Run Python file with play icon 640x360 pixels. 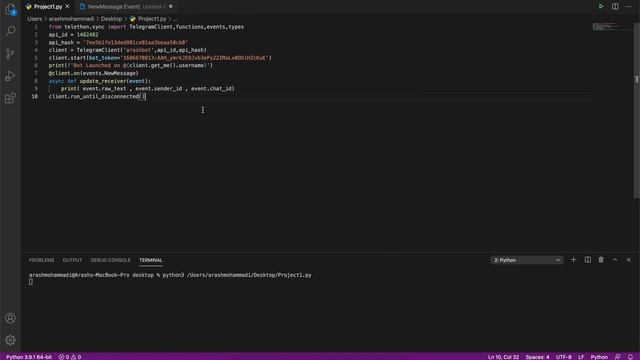tap(601, 7)
